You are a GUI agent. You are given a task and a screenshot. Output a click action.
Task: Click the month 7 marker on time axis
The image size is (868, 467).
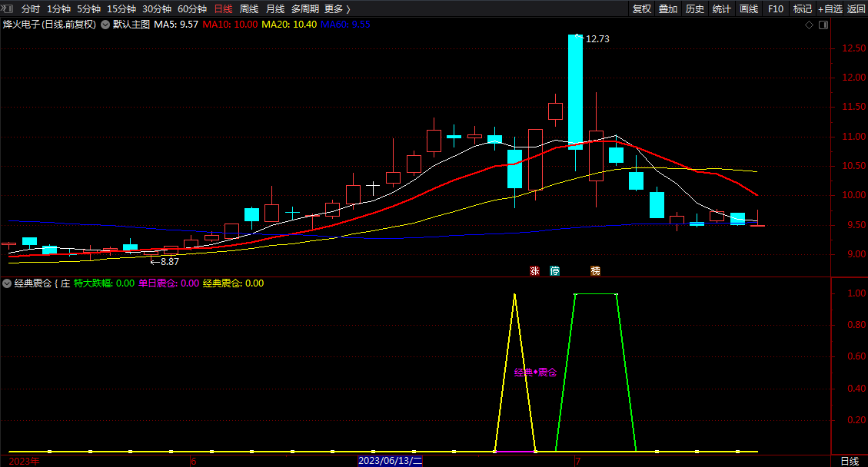tap(578, 462)
